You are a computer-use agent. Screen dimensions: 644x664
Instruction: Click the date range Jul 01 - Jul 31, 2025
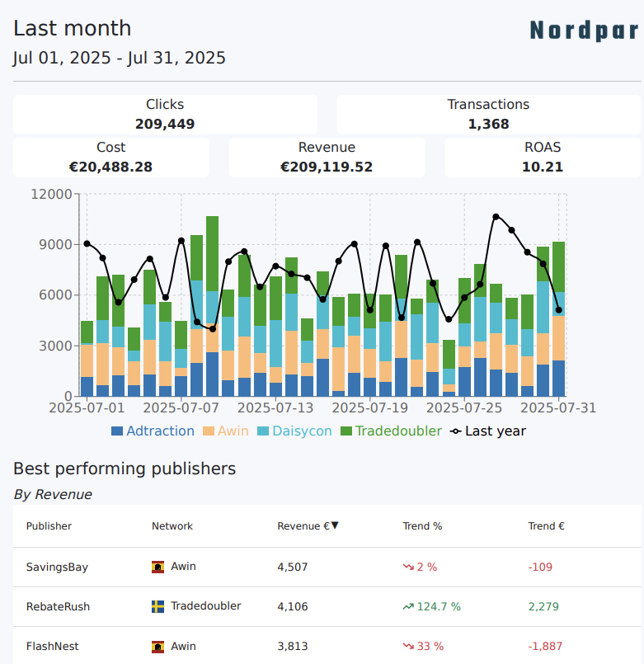[119, 58]
